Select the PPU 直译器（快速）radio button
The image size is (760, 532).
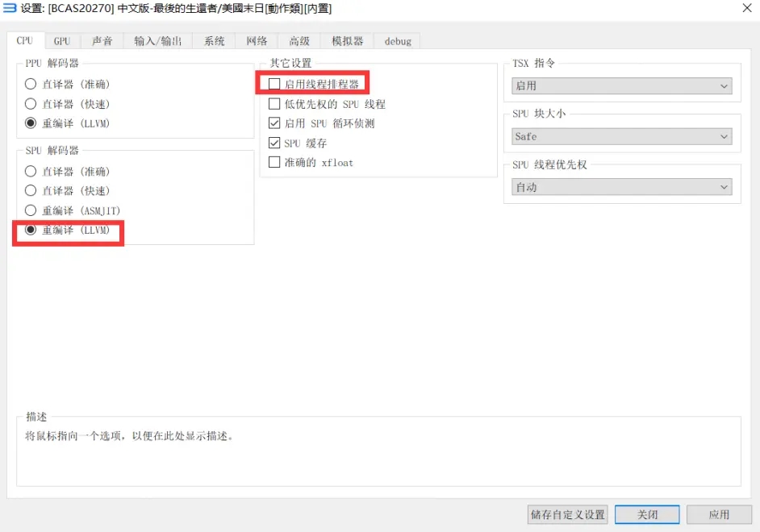tap(29, 103)
